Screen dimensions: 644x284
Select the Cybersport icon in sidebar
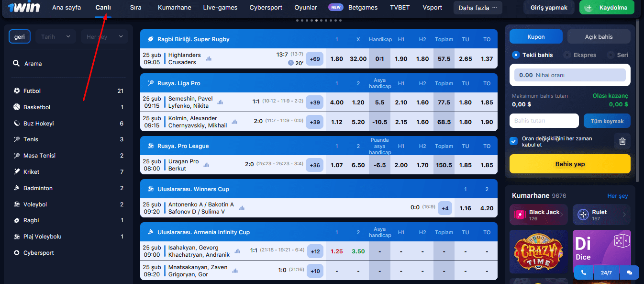(x=17, y=252)
